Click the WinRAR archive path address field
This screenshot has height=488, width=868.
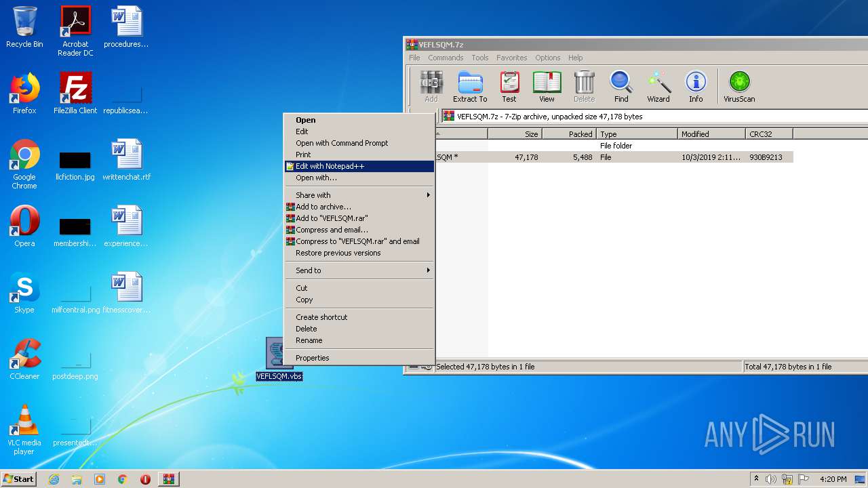click(x=654, y=117)
